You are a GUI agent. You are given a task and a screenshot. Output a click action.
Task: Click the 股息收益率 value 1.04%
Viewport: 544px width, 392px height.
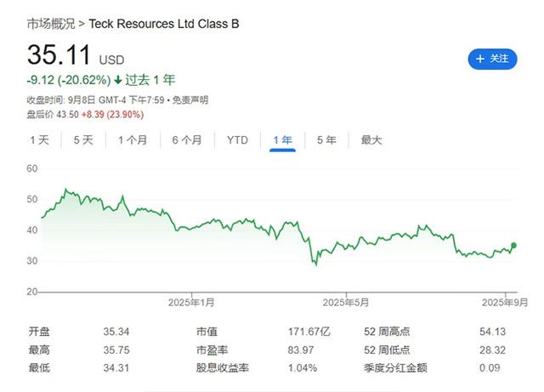303,368
